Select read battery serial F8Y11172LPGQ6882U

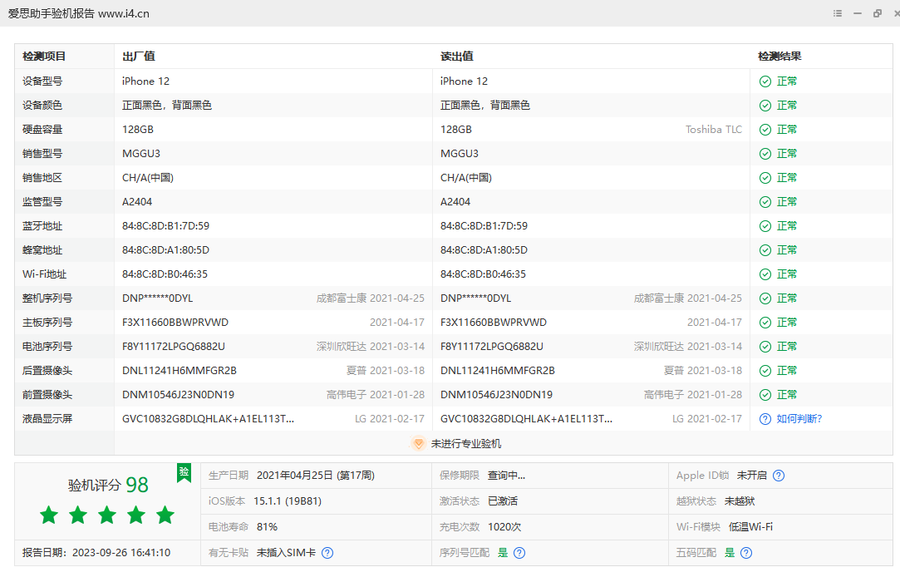coord(492,347)
